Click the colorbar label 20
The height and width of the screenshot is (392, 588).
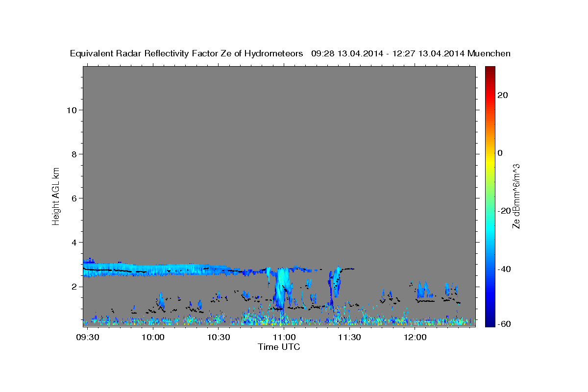click(x=502, y=95)
